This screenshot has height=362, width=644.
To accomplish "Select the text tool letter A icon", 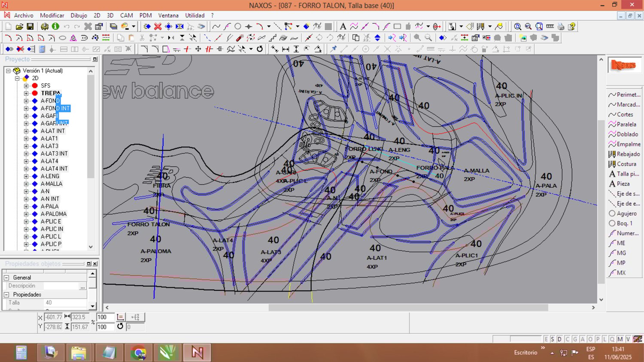I will (343, 27).
